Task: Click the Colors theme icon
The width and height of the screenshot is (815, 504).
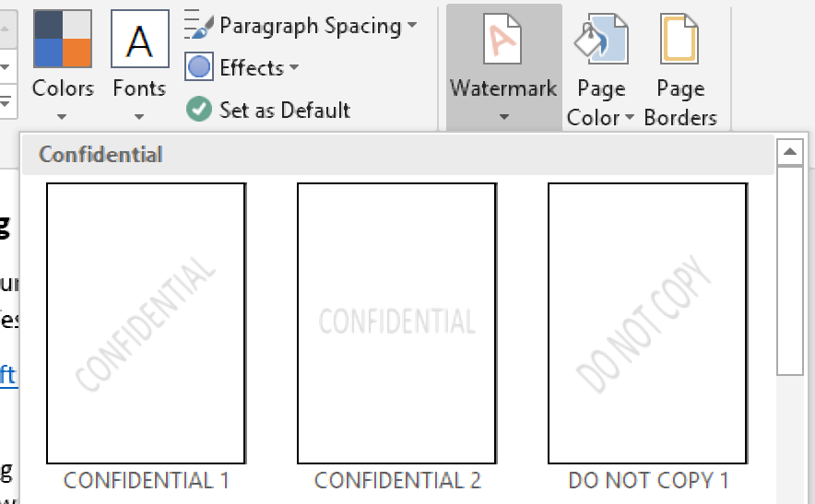Action: point(63,39)
